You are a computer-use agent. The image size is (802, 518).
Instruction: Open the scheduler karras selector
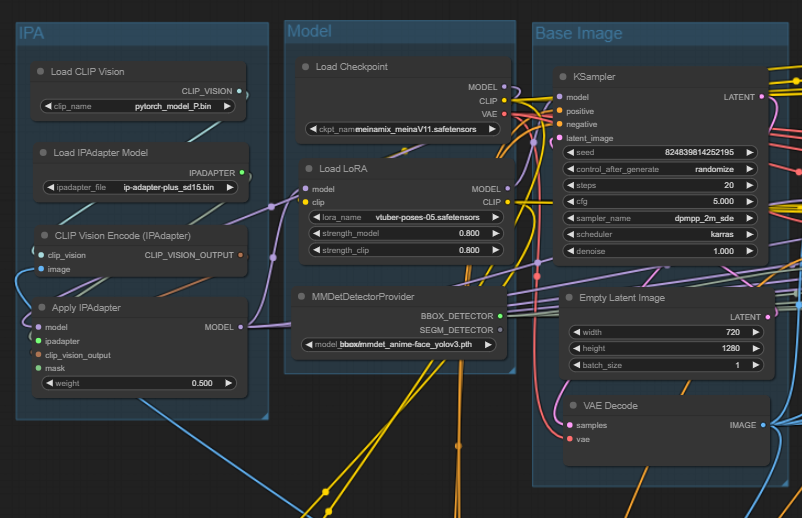tap(660, 234)
